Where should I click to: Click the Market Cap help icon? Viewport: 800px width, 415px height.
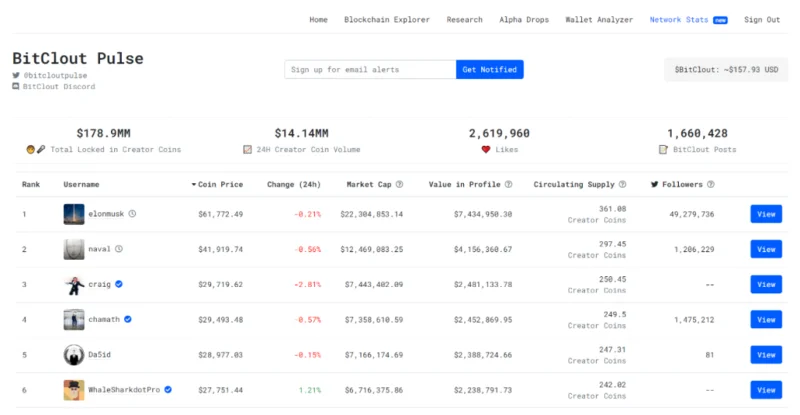point(399,184)
